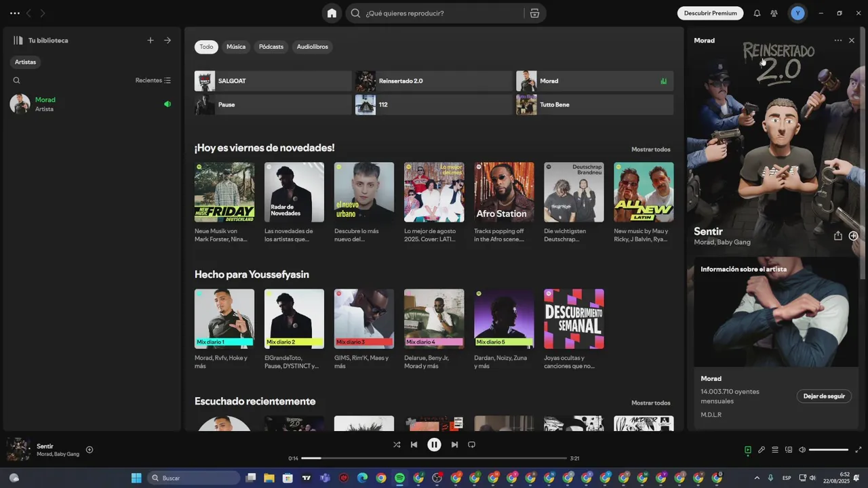Screen dimensions: 868x488
Task: Open the Sentir title in side panel
Action: point(708,231)
